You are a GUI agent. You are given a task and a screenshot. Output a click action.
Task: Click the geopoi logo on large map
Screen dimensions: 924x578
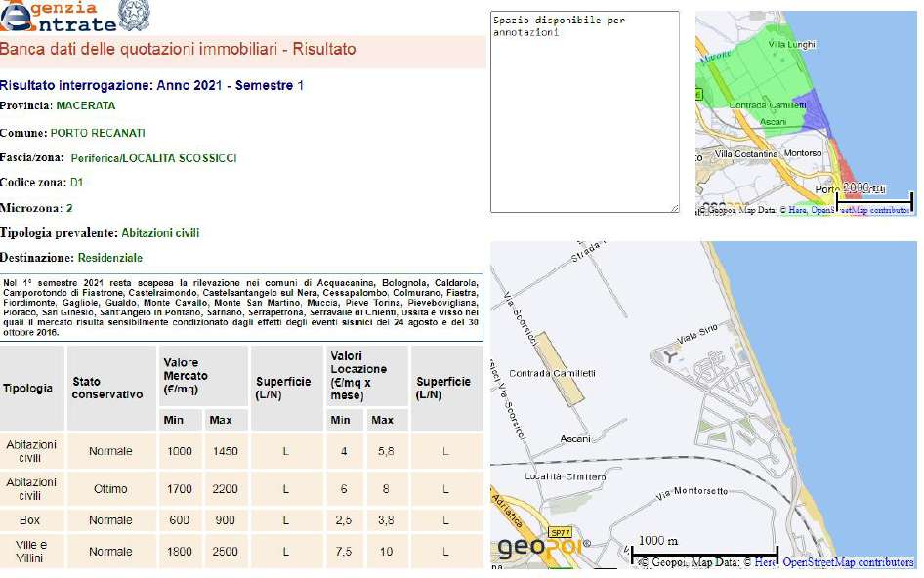(542, 548)
